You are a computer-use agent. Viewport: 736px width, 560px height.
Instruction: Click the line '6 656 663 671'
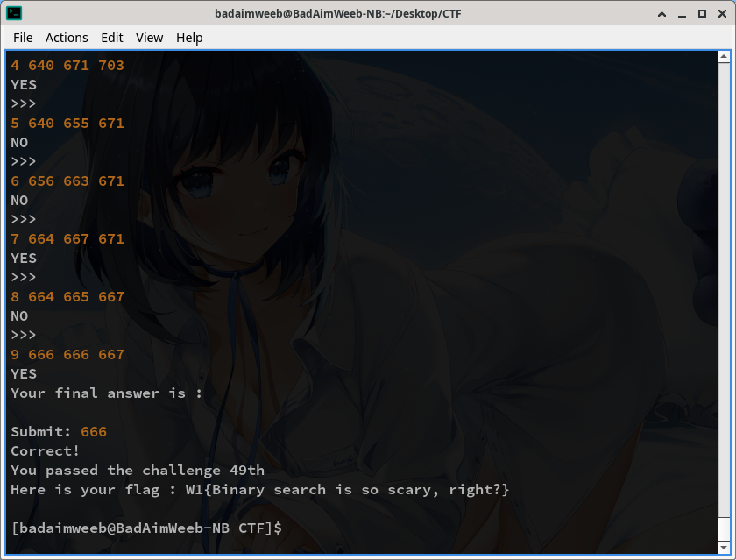pyautogui.click(x=67, y=181)
